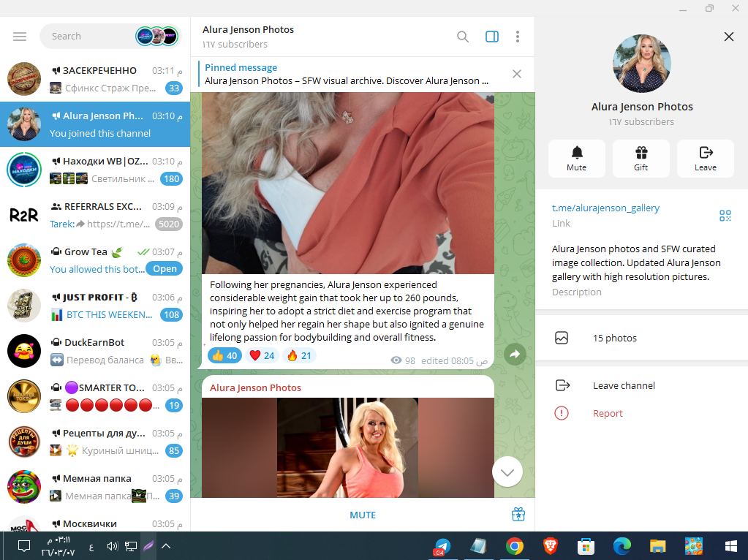This screenshot has height=560, width=748.
Task: Open the Находки WB|OZ chat
Action: pos(95,170)
